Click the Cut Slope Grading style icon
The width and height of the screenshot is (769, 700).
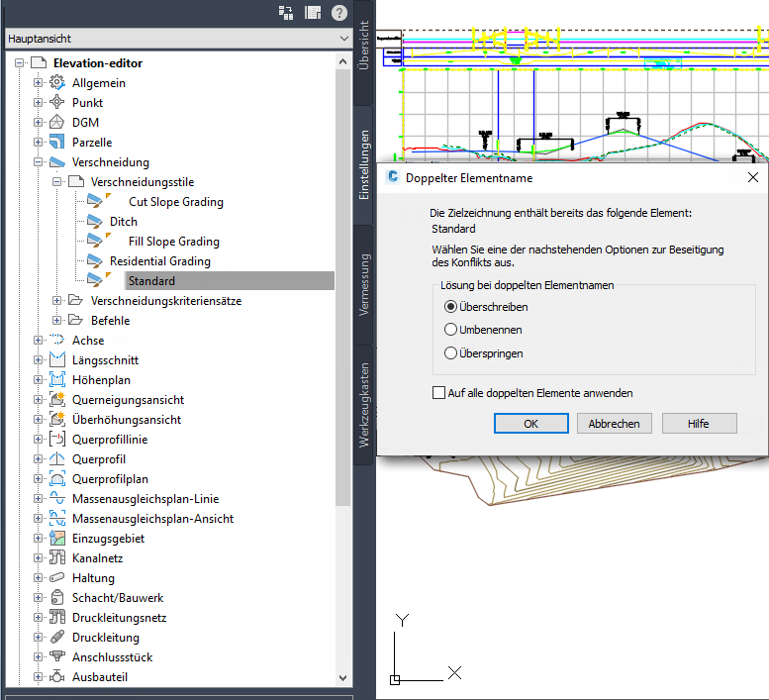coord(95,201)
